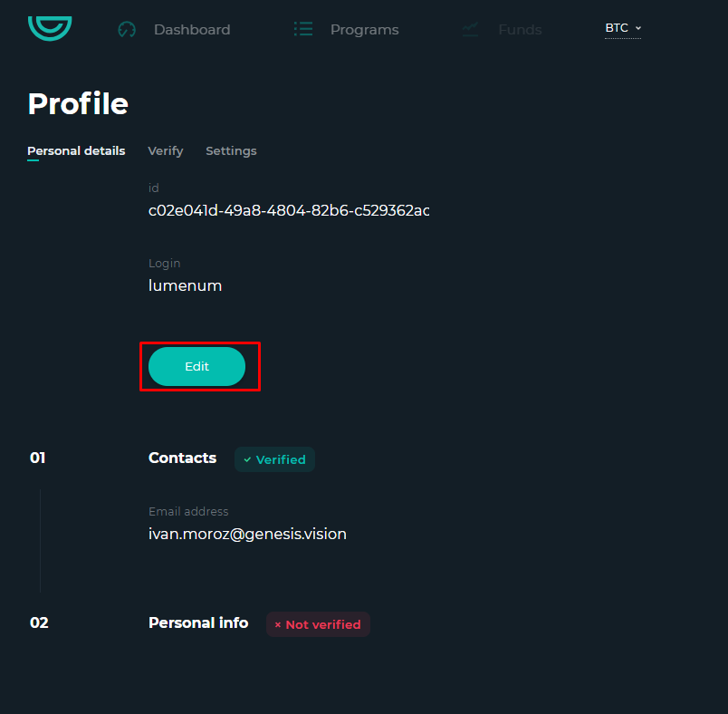The image size is (728, 714).
Task: Click the profile id value text
Action: click(289, 210)
